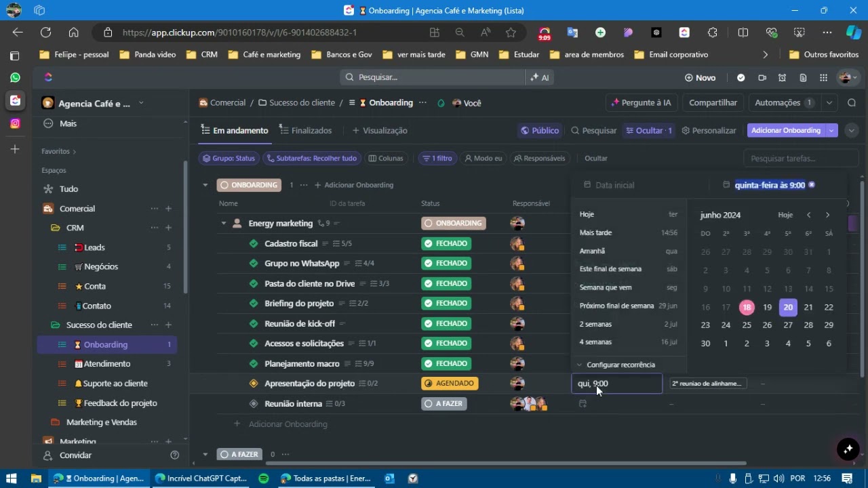Toggle Subtarefas: Recolher tudo option

click(311, 159)
